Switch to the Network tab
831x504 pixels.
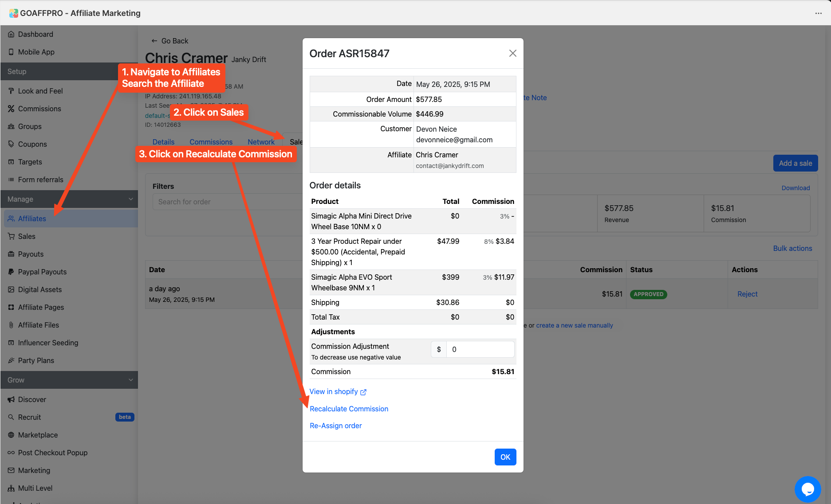click(x=261, y=142)
